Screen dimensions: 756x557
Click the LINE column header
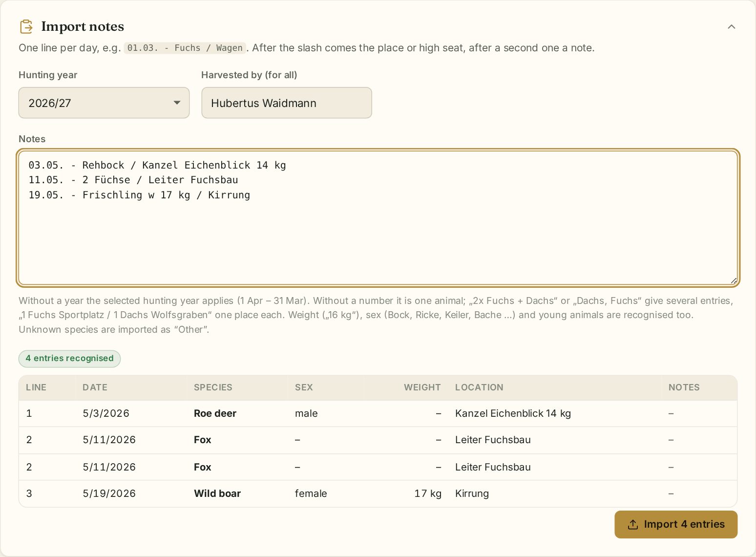pyautogui.click(x=36, y=387)
